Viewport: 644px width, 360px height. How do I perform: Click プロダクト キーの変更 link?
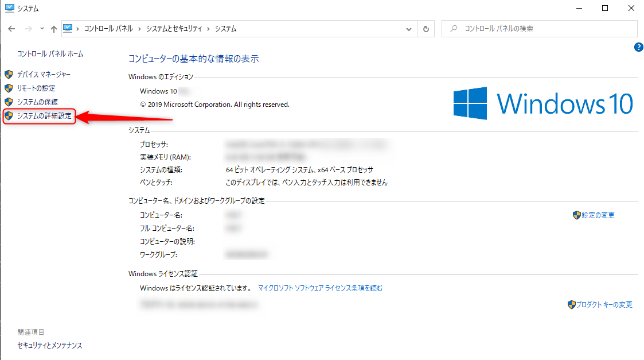click(604, 305)
